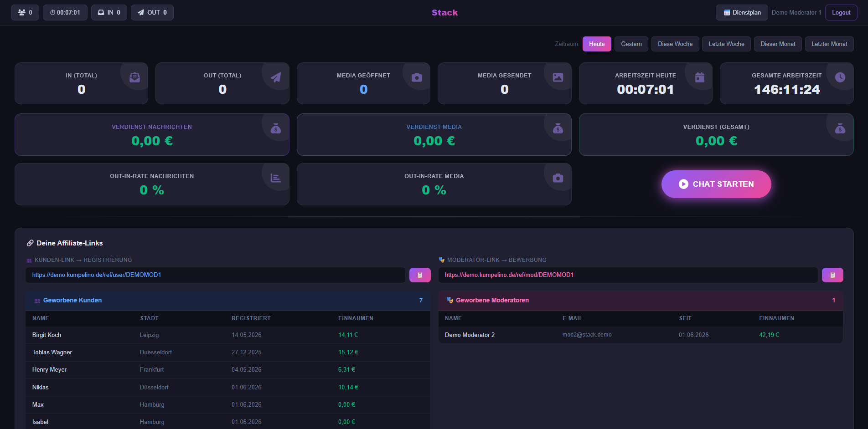Click the Henry Meyer customer row
Screen dimensions: 868x429
(228, 370)
